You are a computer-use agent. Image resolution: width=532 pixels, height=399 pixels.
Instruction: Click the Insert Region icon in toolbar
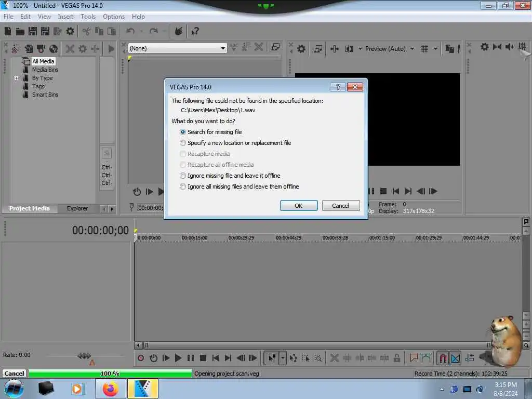tap(426, 357)
